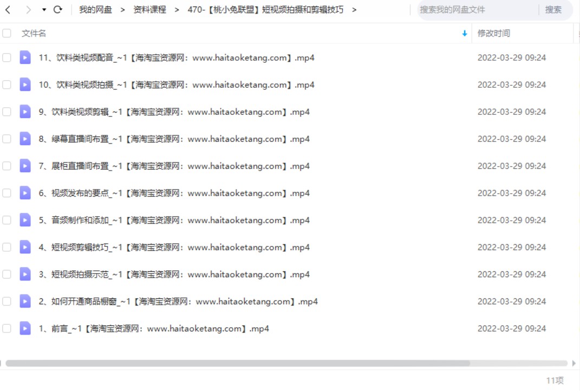The height and width of the screenshot is (392, 580).
Task: Select file name 7、展柜直播间布置_~1 mp4
Action: point(174,166)
